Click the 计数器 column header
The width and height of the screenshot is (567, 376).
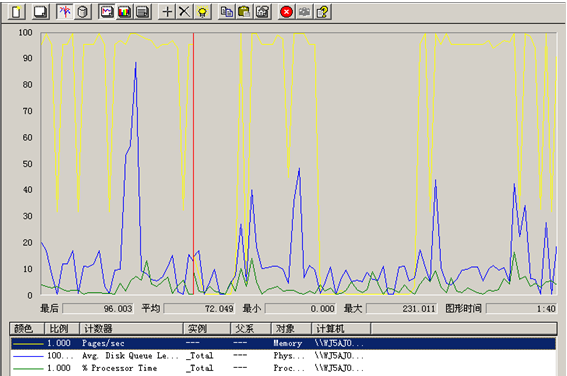pos(131,328)
